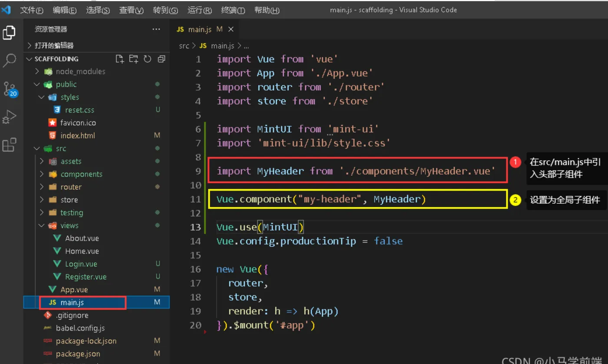Image resolution: width=608 pixels, height=364 pixels.
Task: Expand the node_modules folder
Action: [x=37, y=71]
